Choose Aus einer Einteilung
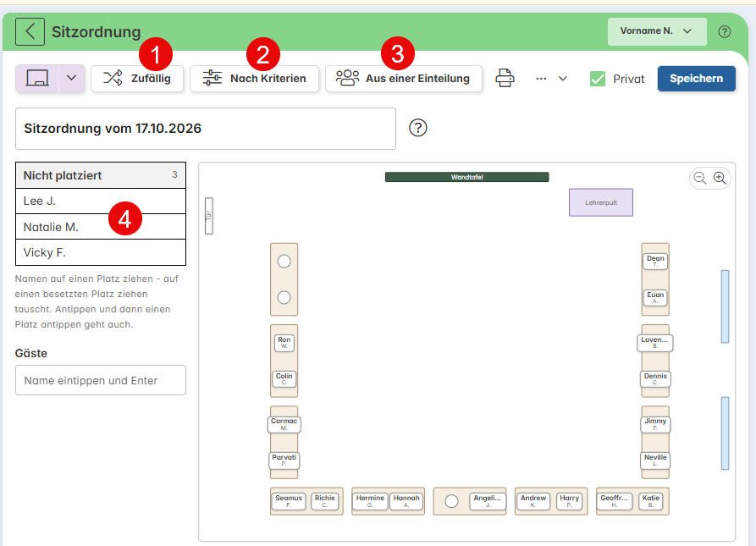The width and height of the screenshot is (756, 546). 404,78
